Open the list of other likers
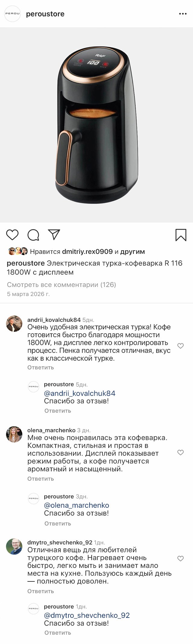193x644 pixels. tap(132, 251)
